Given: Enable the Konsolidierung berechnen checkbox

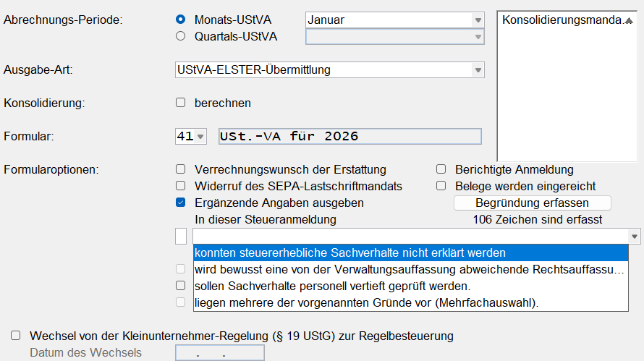Looking at the screenshot, I should pyautogui.click(x=181, y=103).
